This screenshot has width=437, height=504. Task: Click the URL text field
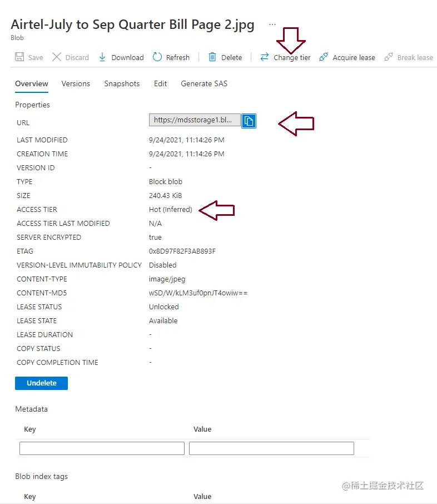point(195,120)
